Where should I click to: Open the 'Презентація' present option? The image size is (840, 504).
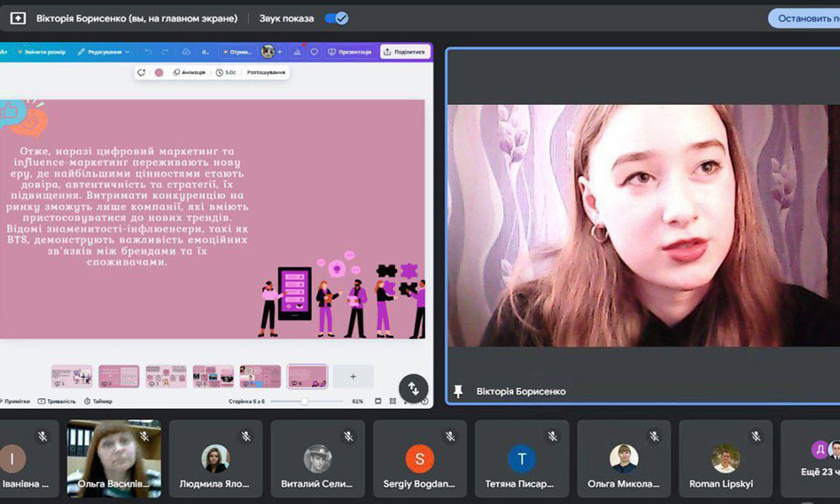[349, 51]
